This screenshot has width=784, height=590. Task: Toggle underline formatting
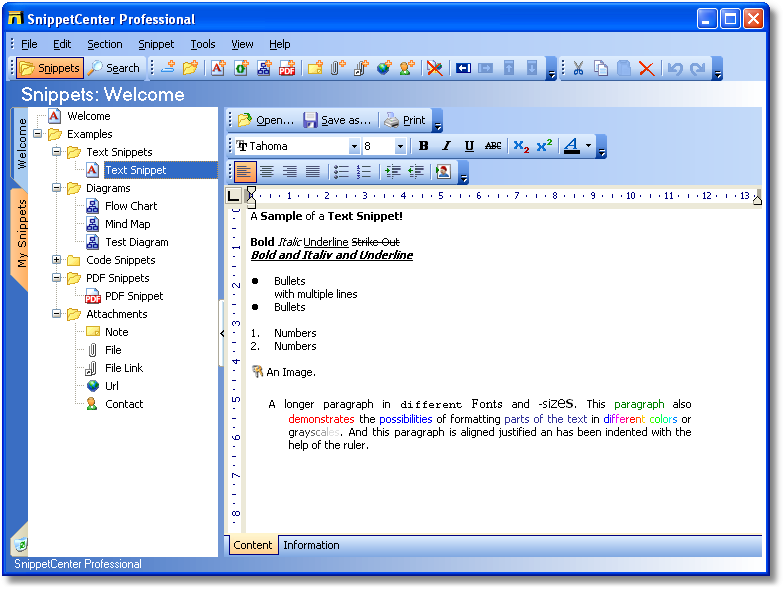tap(469, 146)
